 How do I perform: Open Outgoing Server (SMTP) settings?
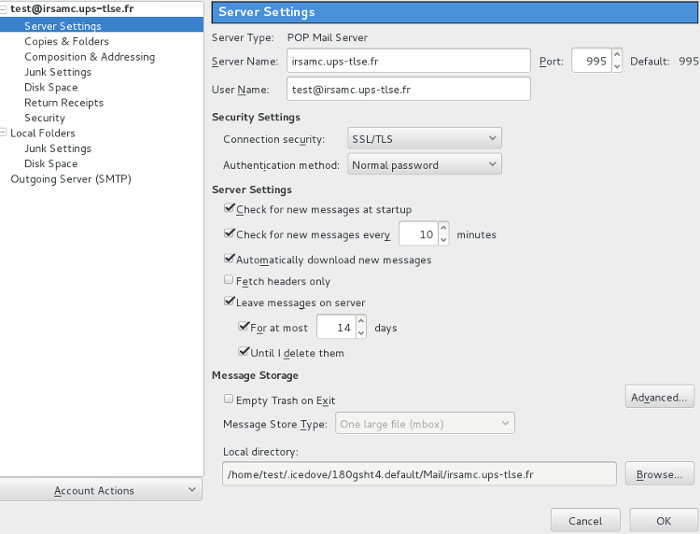click(x=70, y=179)
